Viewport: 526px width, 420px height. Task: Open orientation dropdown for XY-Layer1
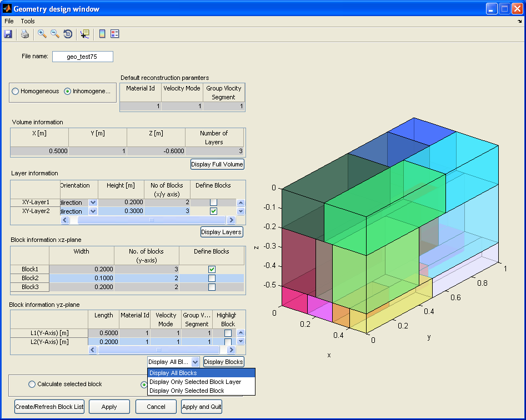tap(93, 203)
